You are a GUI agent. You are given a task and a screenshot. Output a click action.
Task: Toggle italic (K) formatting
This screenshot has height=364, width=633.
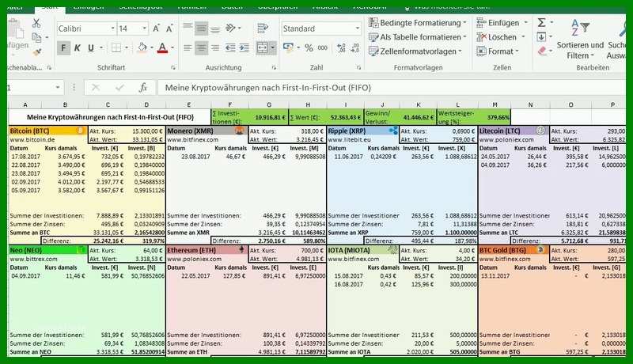pyautogui.click(x=78, y=48)
